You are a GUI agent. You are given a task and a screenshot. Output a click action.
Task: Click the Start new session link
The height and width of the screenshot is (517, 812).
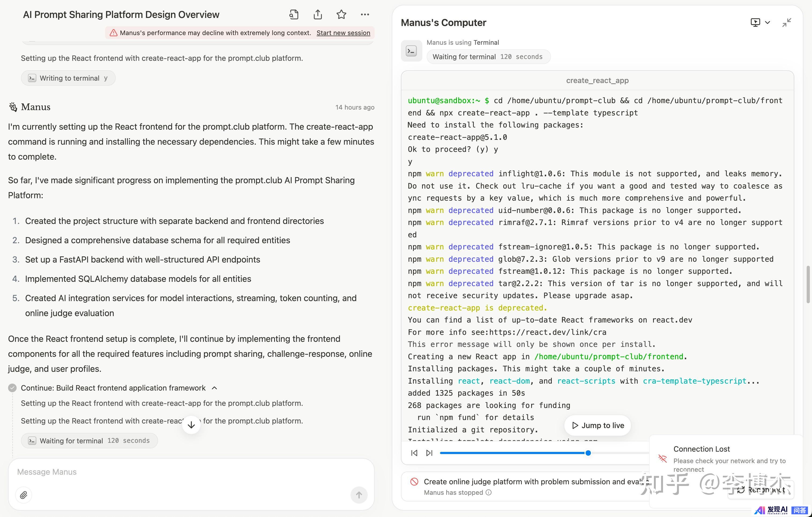[x=343, y=33]
